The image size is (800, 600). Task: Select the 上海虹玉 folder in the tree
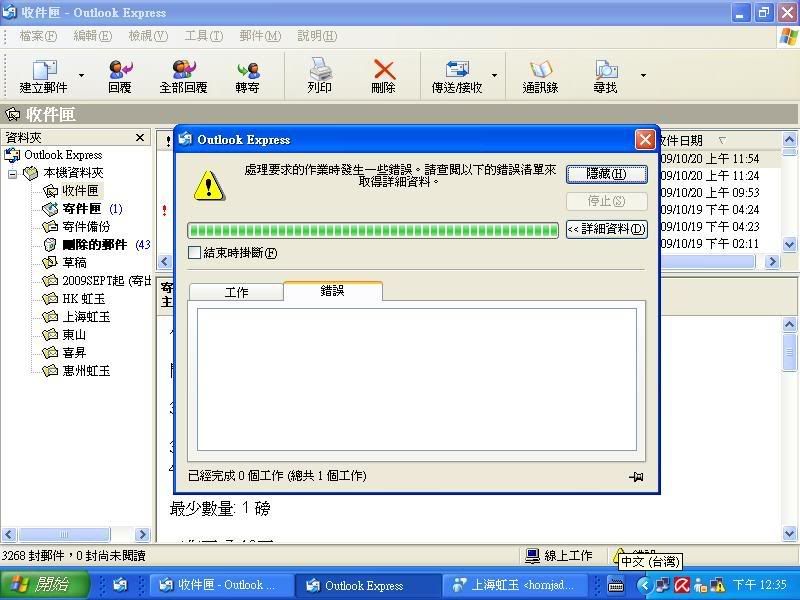click(86, 317)
